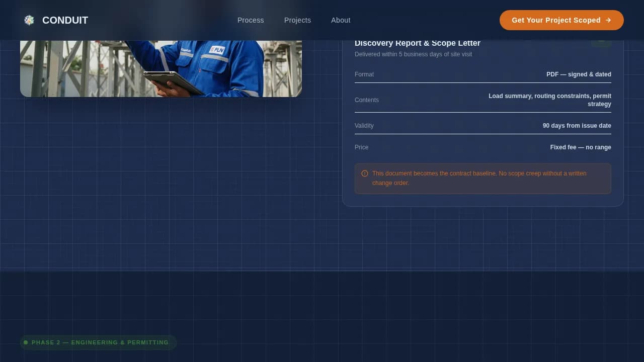This screenshot has height=362, width=644.
Task: Click the orange alert circle icon in the warning notice
Action: 365,173
